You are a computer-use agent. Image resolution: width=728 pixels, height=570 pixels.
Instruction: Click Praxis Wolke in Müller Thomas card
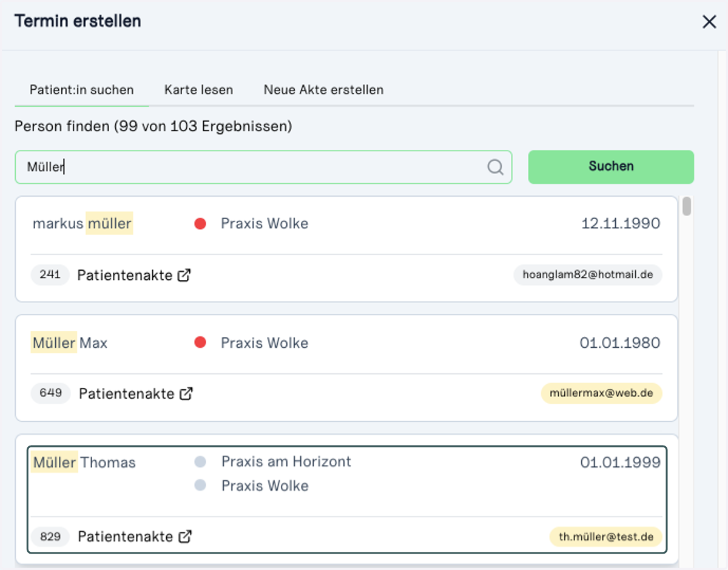click(x=265, y=486)
